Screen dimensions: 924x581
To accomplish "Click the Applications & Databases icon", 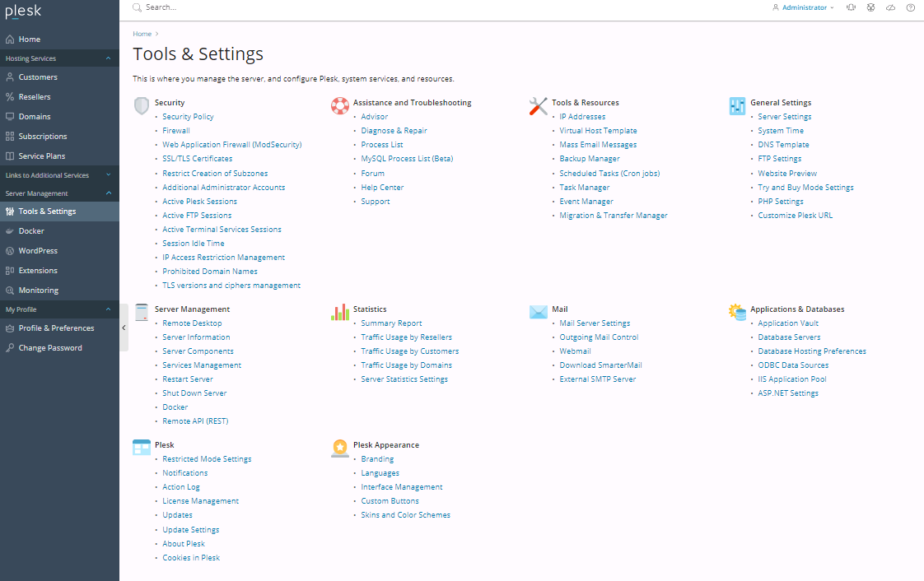I will tap(737, 312).
